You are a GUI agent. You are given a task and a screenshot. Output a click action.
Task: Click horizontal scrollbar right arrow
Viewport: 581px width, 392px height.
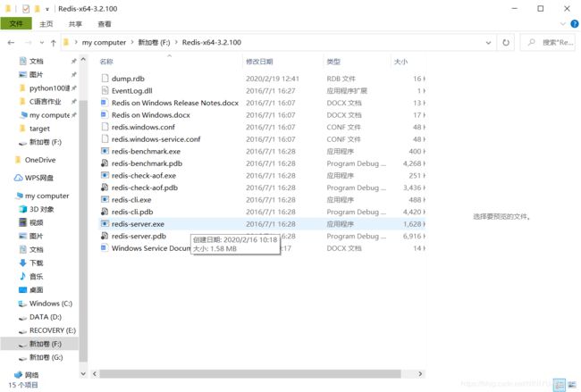[420, 374]
